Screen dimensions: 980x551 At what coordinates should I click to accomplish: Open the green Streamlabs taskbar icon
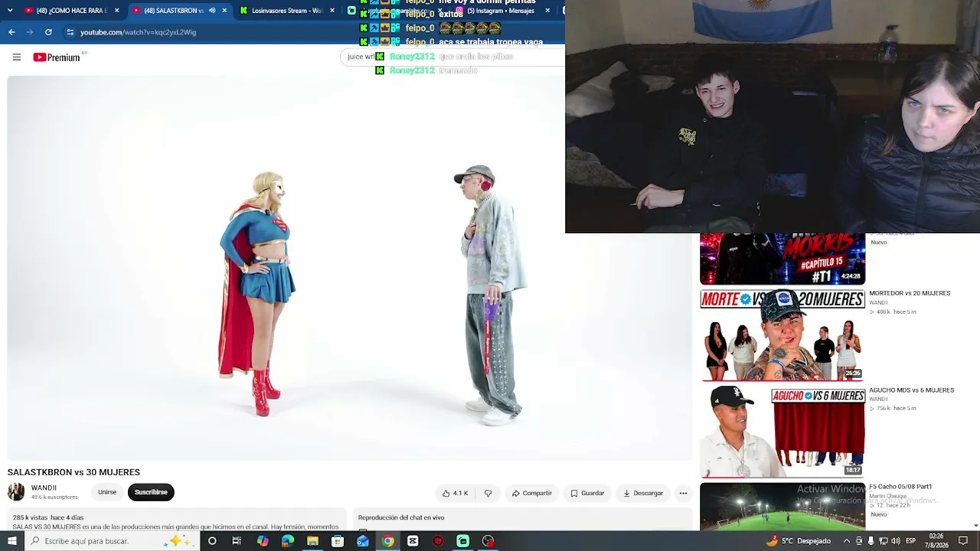463,541
